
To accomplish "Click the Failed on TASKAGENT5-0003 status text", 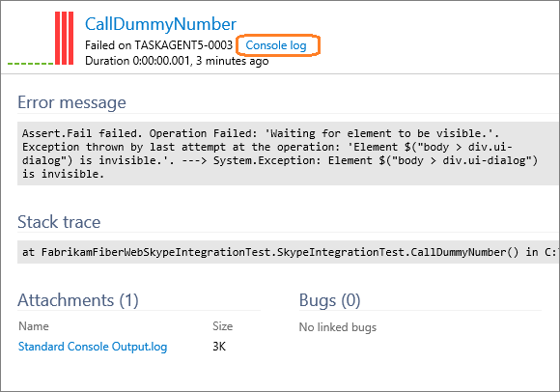I will click(158, 45).
